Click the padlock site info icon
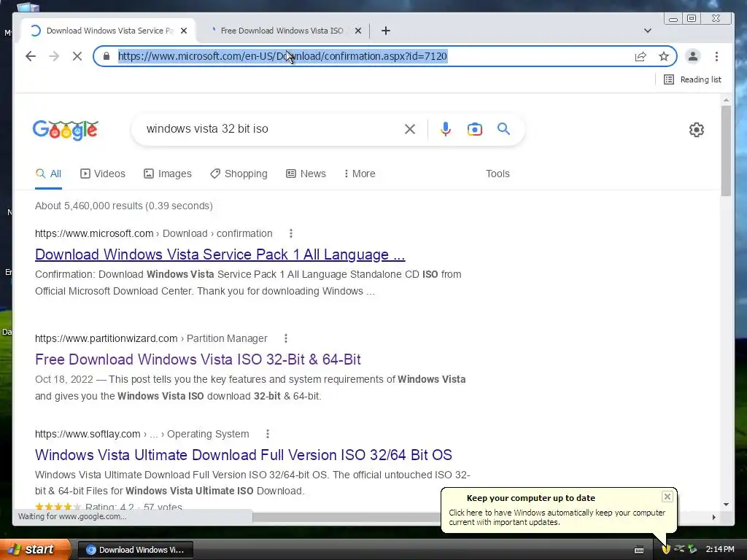Image resolution: width=747 pixels, height=560 pixels. pos(107,56)
